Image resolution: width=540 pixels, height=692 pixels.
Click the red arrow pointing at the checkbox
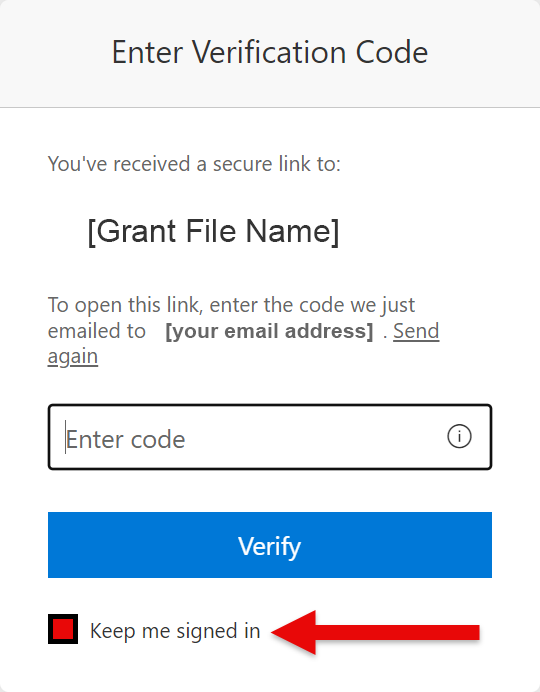(375, 632)
